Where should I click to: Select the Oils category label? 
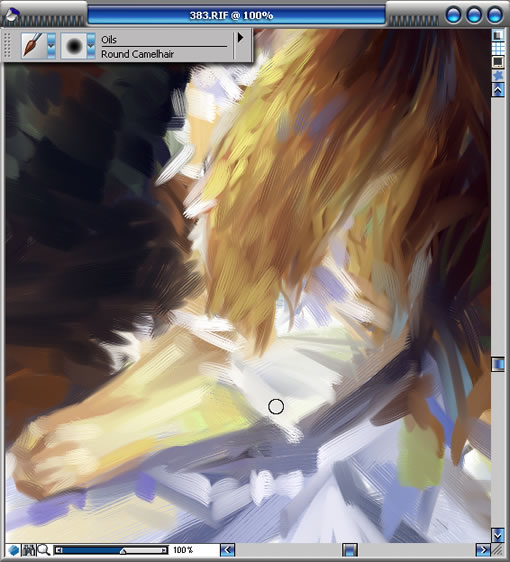[x=109, y=40]
